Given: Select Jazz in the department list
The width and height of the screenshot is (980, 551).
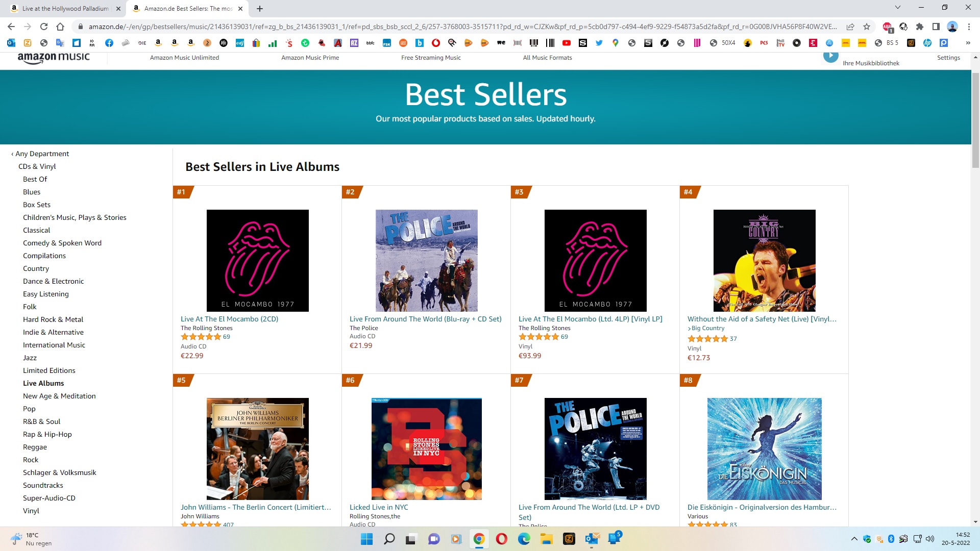Looking at the screenshot, I should (30, 358).
